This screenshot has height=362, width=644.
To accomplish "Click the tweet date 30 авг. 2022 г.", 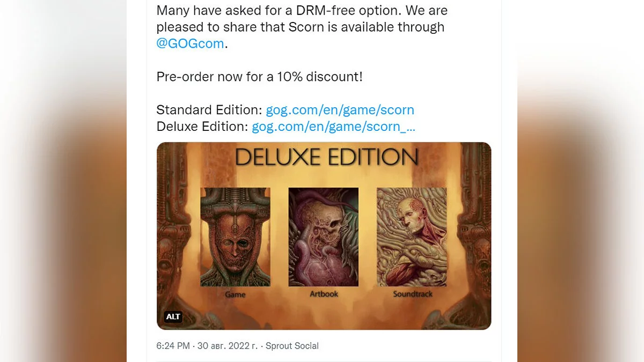I will [x=228, y=346].
